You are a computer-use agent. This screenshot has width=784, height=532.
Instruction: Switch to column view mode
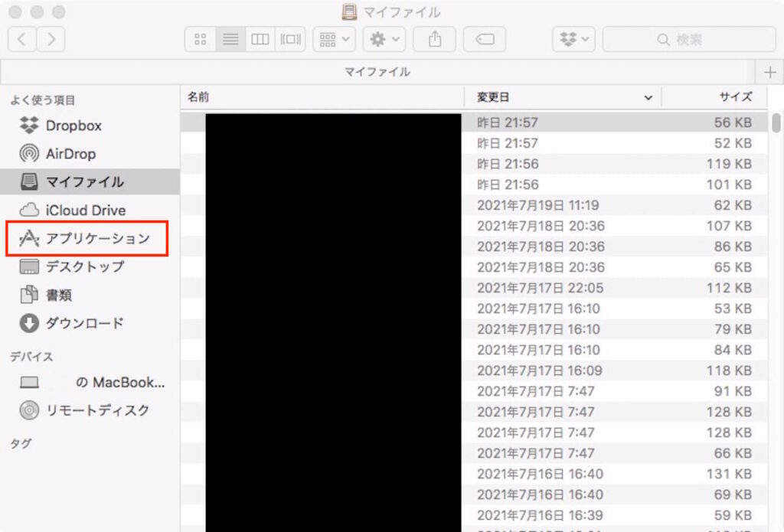point(260,39)
